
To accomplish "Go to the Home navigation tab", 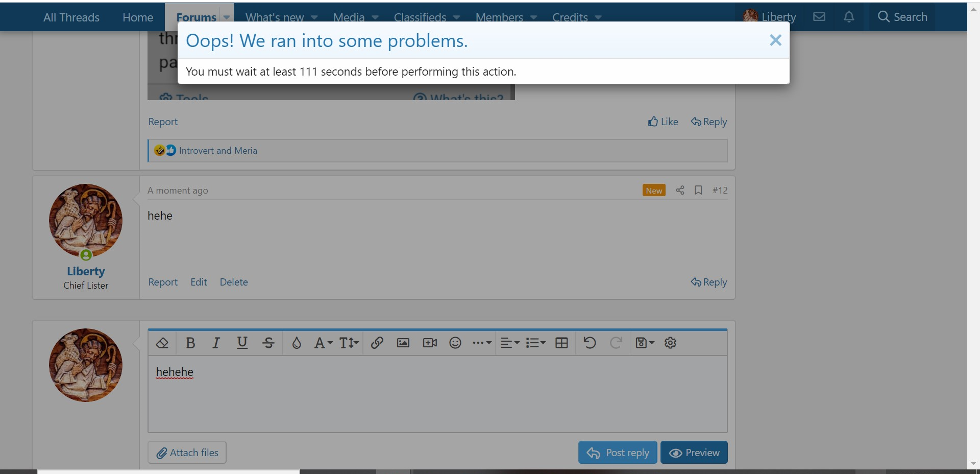I will click(138, 17).
